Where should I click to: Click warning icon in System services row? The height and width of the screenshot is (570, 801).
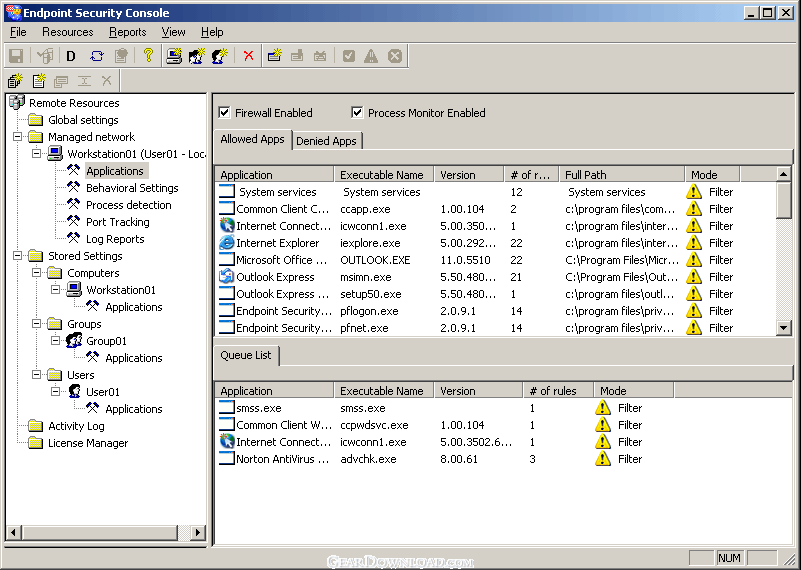(x=694, y=192)
